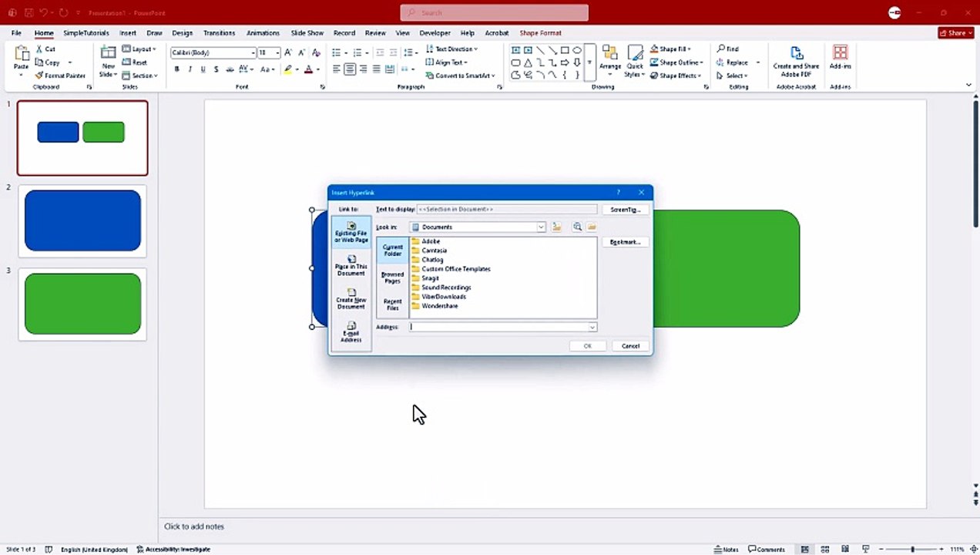Toggle text Shadow formatting

coord(216,69)
